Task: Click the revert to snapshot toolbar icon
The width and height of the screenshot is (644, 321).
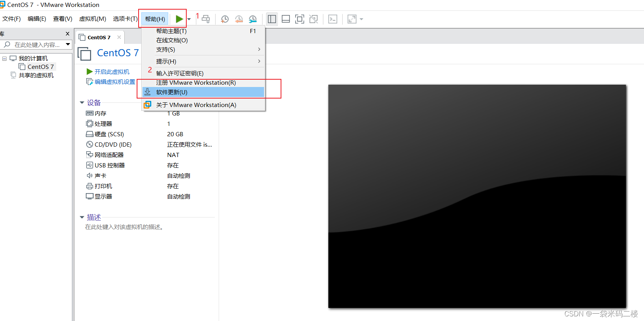Action: pyautogui.click(x=239, y=19)
